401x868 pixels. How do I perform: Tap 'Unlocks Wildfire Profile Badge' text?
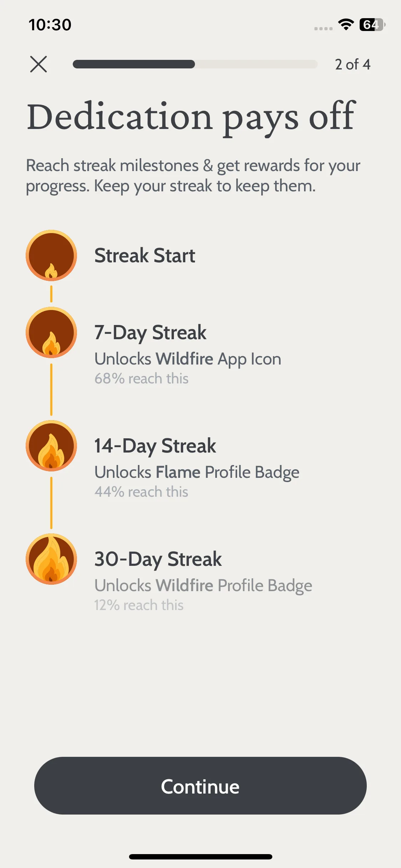[x=203, y=586]
